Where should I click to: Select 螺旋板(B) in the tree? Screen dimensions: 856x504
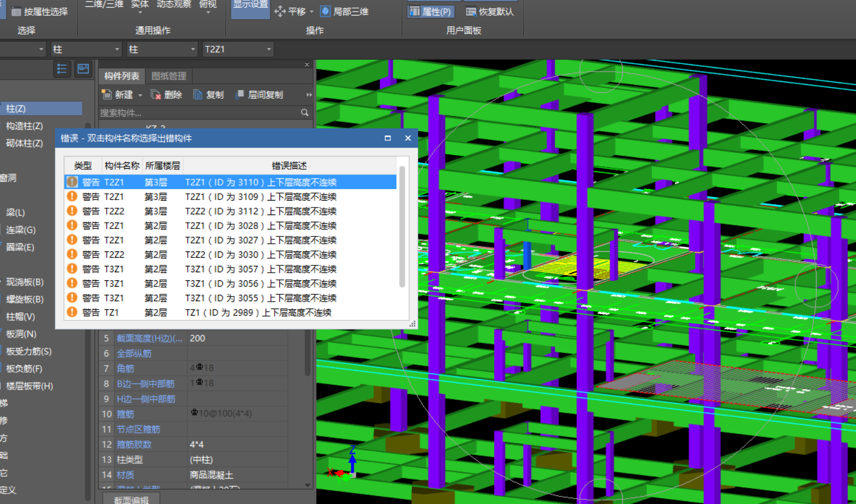[x=25, y=299]
